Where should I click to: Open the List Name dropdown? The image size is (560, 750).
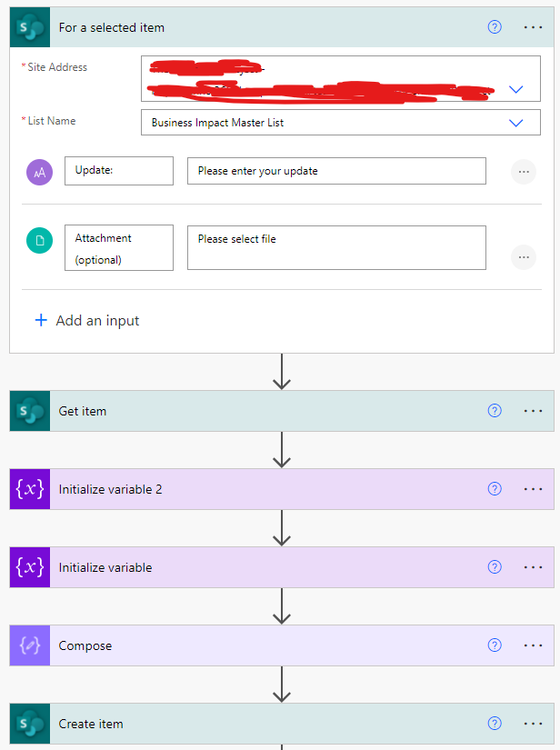click(x=516, y=123)
